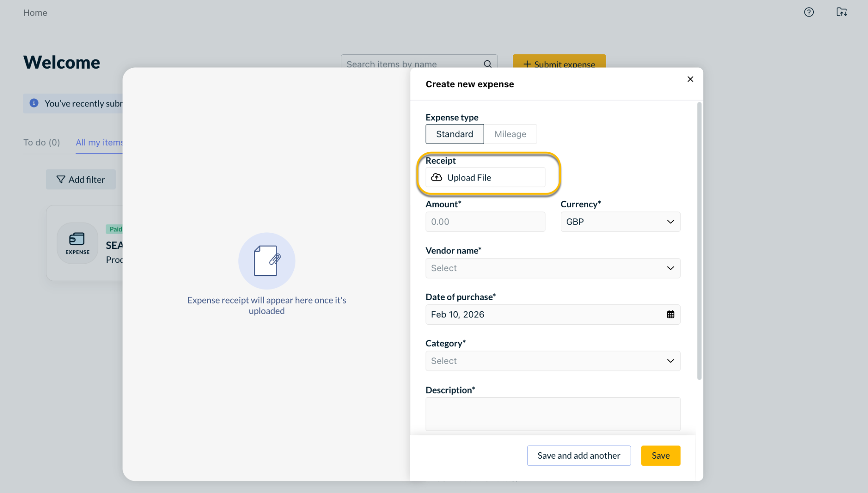The height and width of the screenshot is (493, 868).
Task: Click the help question mark icon
Action: pos(809,12)
